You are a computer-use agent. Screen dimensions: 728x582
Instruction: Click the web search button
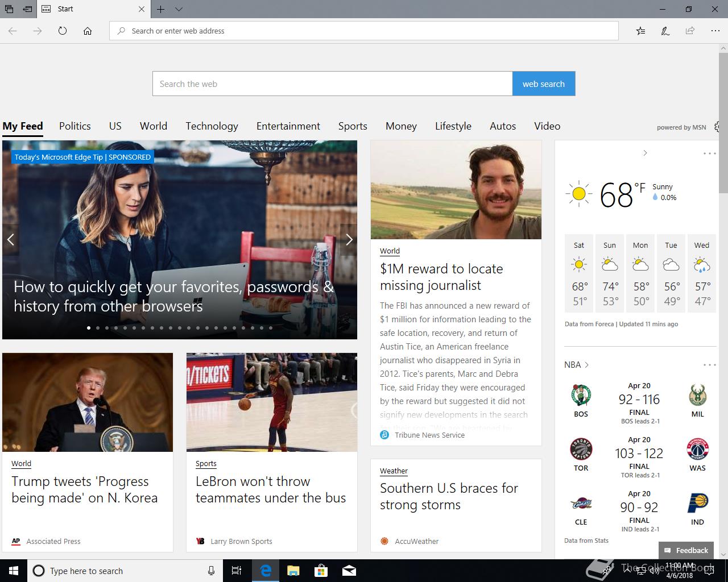544,84
